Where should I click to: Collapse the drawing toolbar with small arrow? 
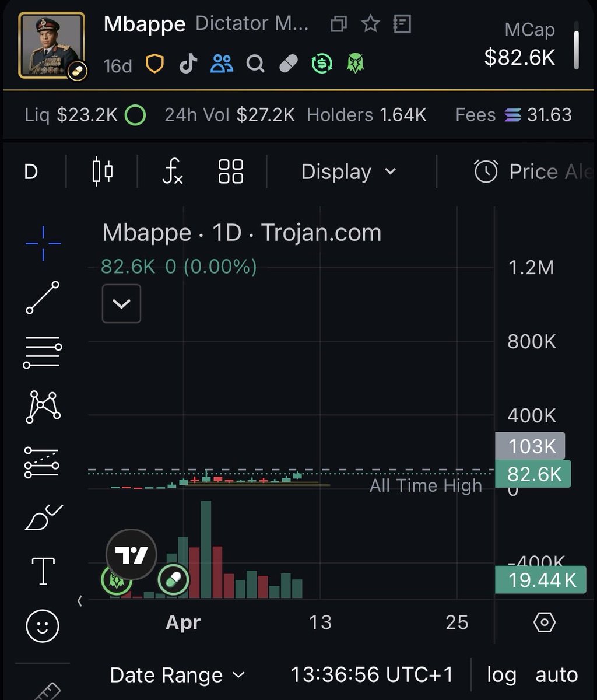[80, 601]
